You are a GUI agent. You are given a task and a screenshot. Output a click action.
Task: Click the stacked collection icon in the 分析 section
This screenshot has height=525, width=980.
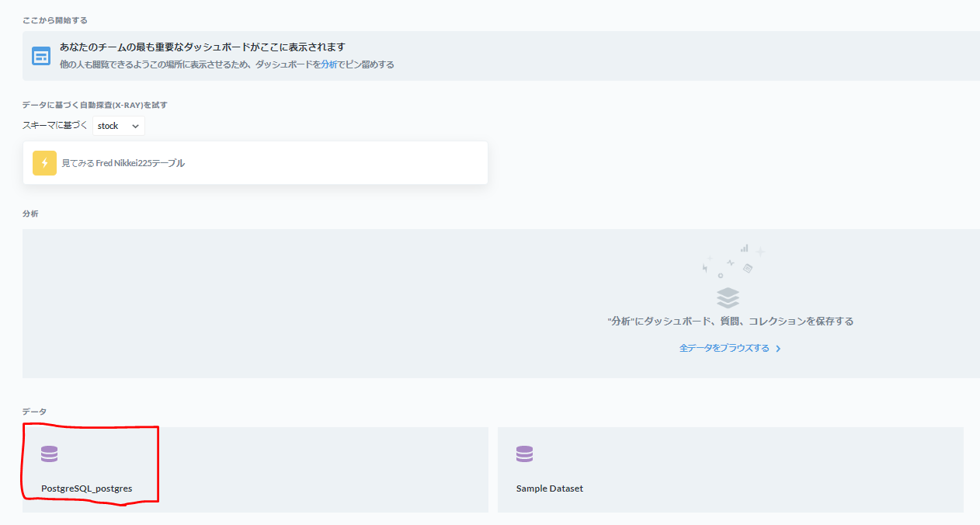728,297
